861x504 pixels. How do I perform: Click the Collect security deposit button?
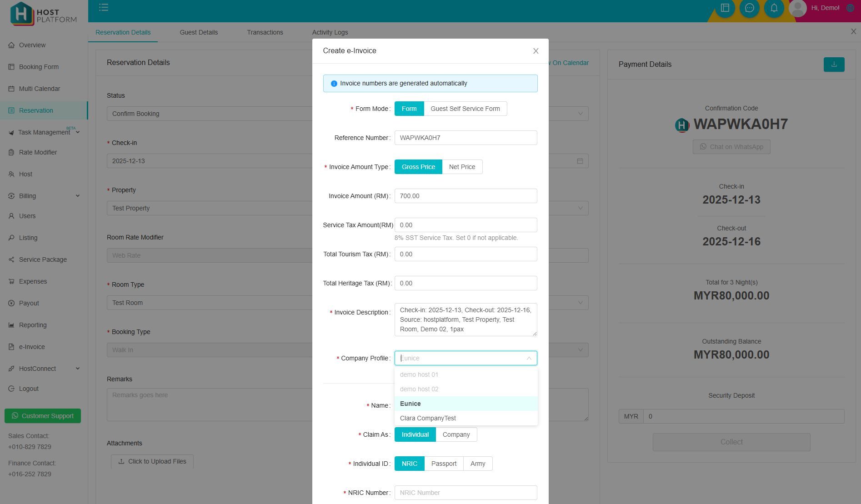pyautogui.click(x=731, y=442)
